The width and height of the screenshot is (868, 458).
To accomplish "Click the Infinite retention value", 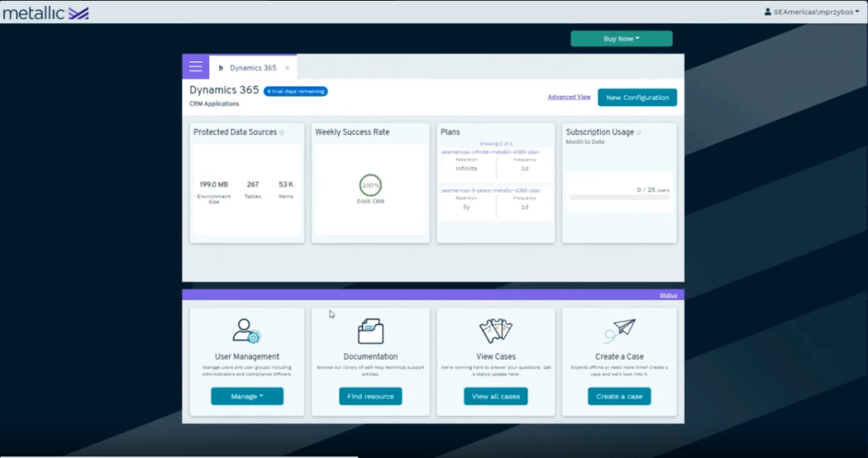I will 466,169.
